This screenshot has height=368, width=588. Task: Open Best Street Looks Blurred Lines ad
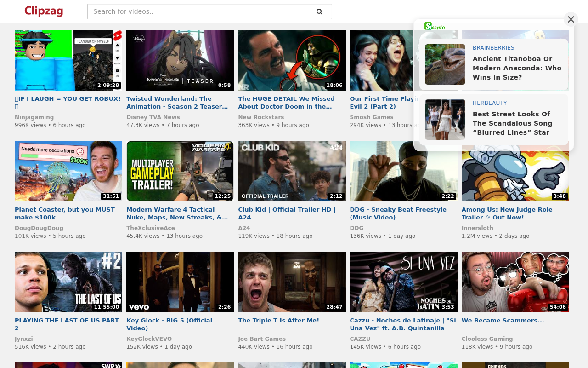[513, 123]
